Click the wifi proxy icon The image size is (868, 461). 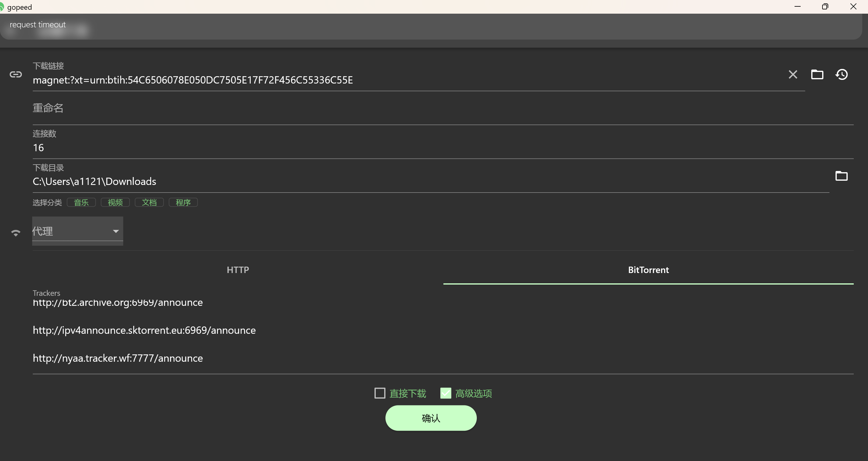(15, 233)
